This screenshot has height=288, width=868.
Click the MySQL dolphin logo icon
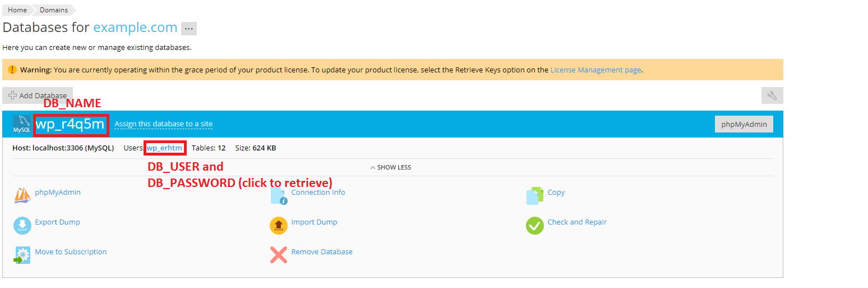point(22,124)
